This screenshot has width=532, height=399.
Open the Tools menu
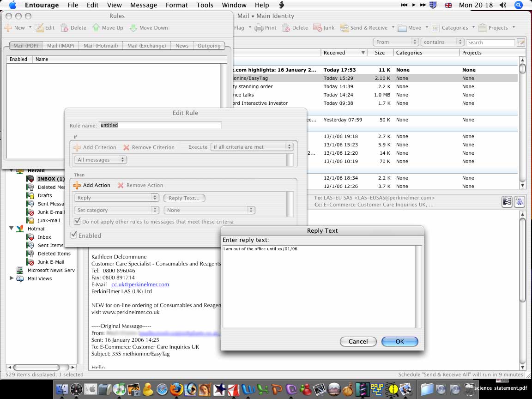205,5
